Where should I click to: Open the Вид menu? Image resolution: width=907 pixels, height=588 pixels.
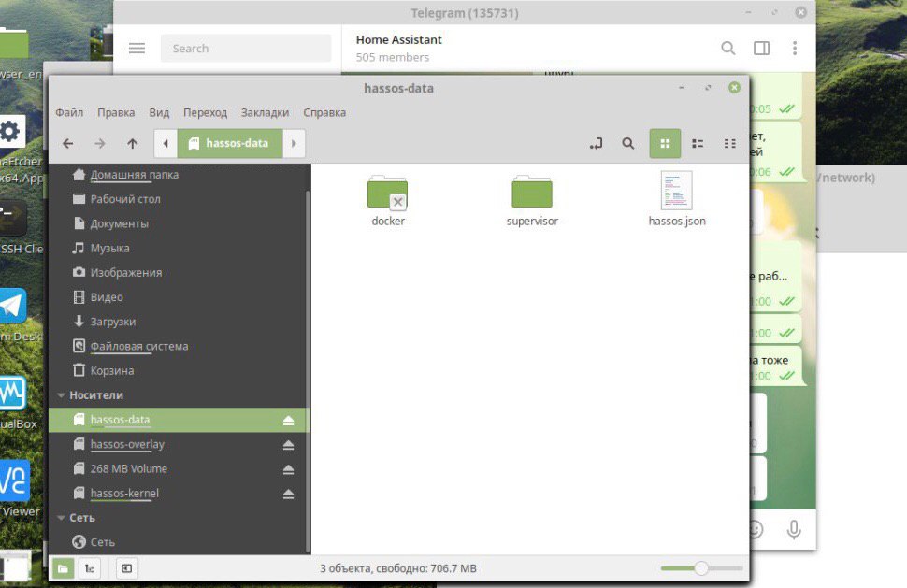pos(159,113)
